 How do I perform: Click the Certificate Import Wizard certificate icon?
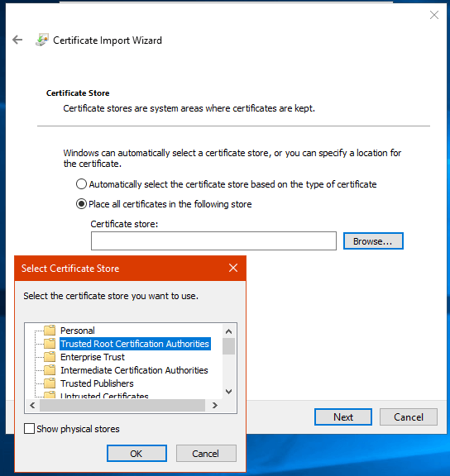[42, 40]
